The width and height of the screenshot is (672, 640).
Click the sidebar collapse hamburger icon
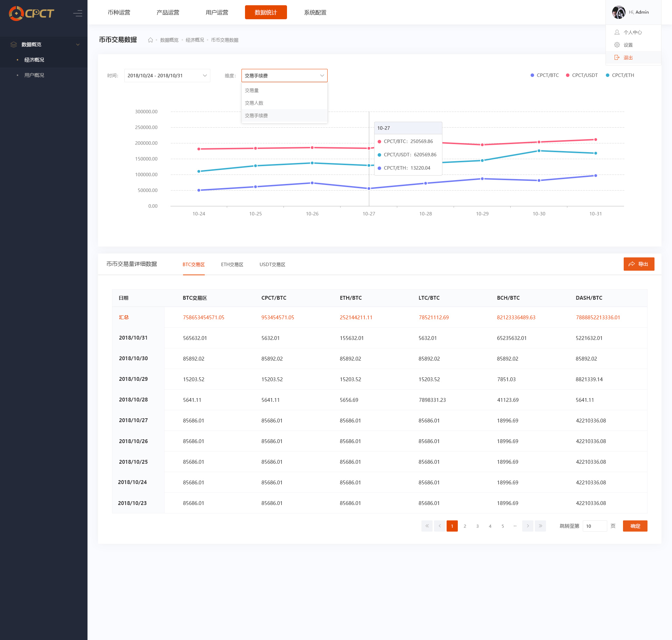pyautogui.click(x=78, y=13)
